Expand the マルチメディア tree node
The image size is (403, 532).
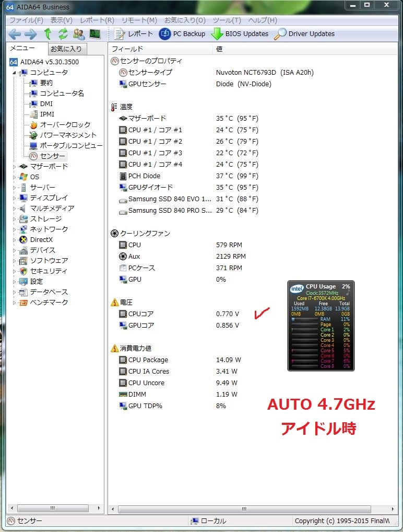click(14, 209)
